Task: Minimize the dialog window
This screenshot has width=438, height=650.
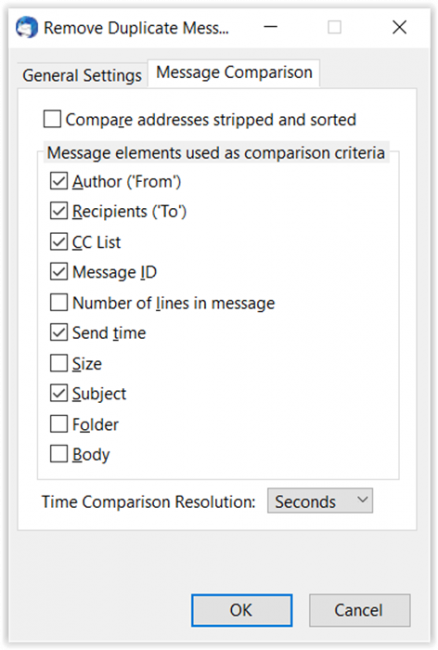Action: coord(271,27)
